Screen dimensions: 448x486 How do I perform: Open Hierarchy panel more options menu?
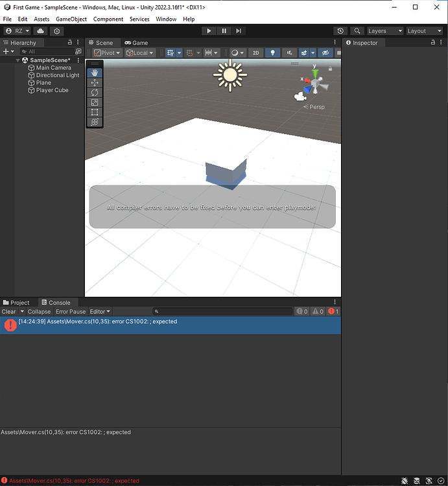[x=78, y=43]
